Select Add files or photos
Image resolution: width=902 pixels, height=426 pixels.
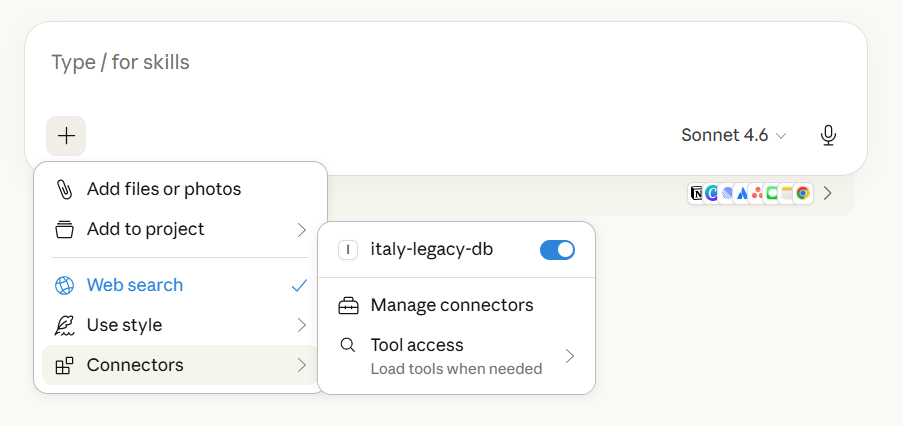[164, 189]
